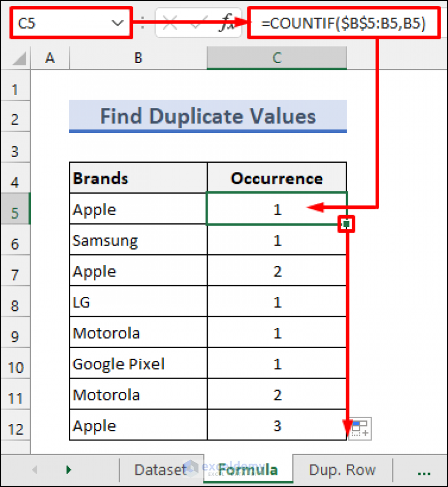448x487 pixels.
Task: Select row 6 header
Action: click(15, 240)
